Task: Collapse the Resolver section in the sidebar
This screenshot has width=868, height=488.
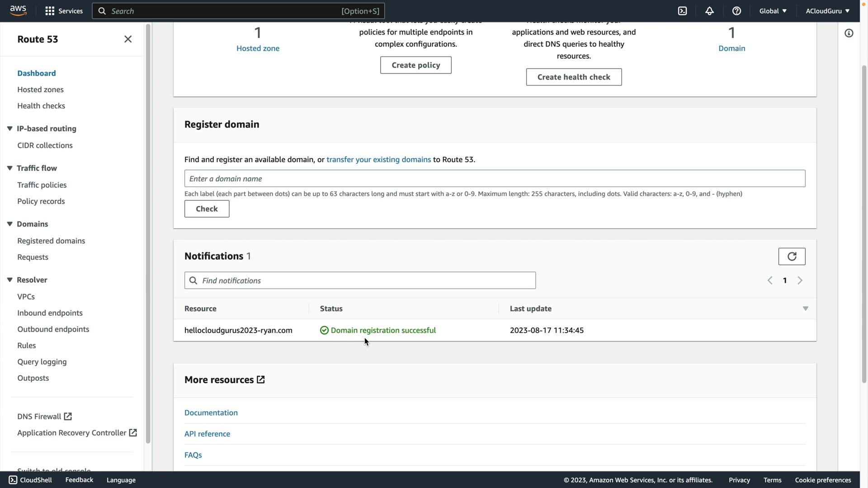Action: click(9, 280)
